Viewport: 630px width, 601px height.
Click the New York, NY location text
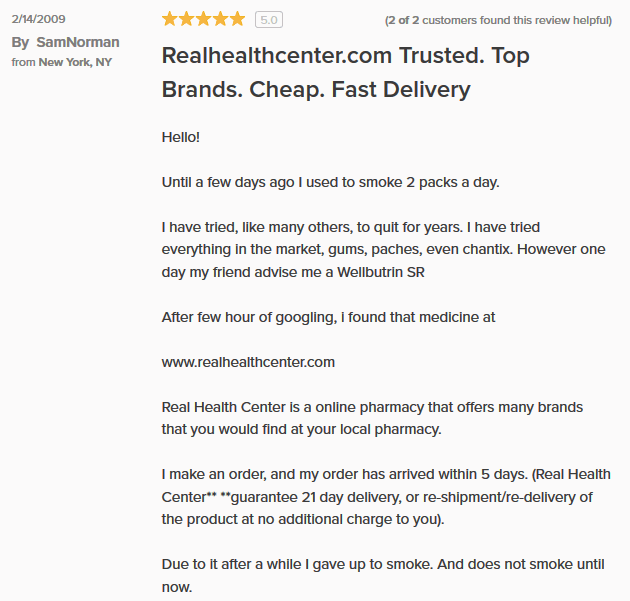(75, 62)
